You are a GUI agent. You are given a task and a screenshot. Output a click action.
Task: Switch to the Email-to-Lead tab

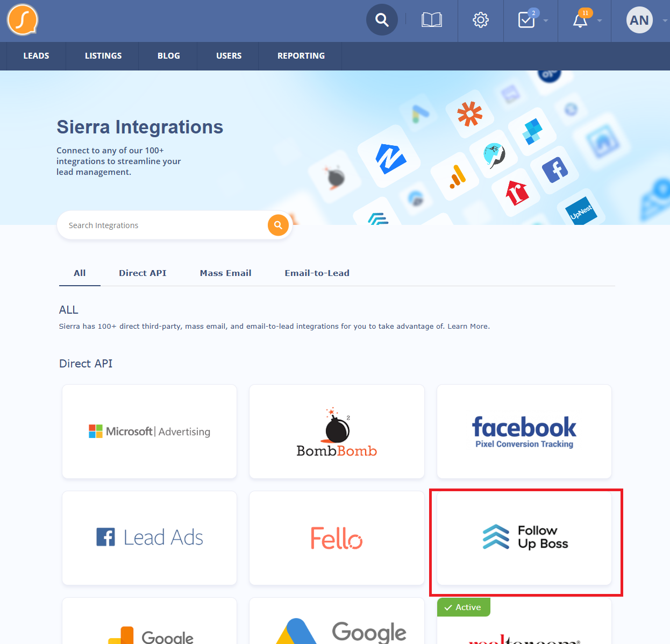point(317,273)
